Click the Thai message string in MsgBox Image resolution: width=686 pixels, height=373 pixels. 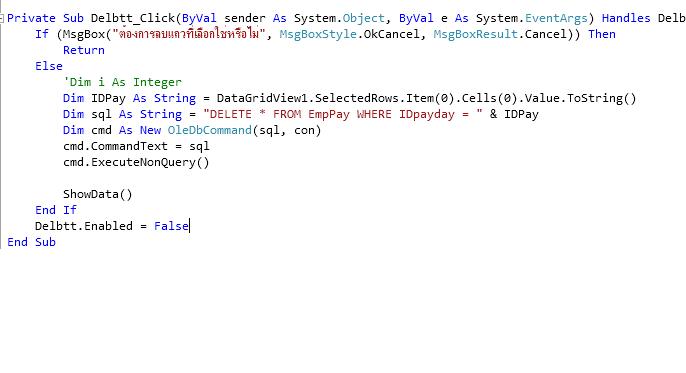[x=189, y=34]
